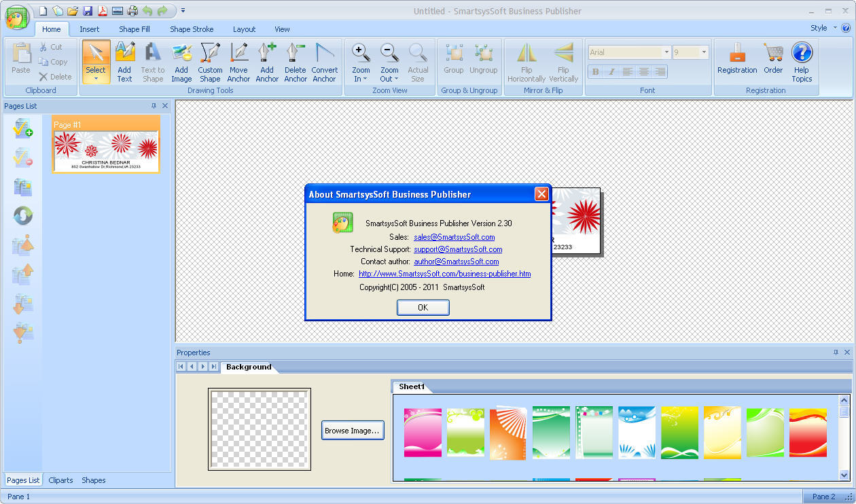Viewport: 856px width, 504px height.
Task: Click the Actual Size zoom icon
Action: [x=418, y=62]
